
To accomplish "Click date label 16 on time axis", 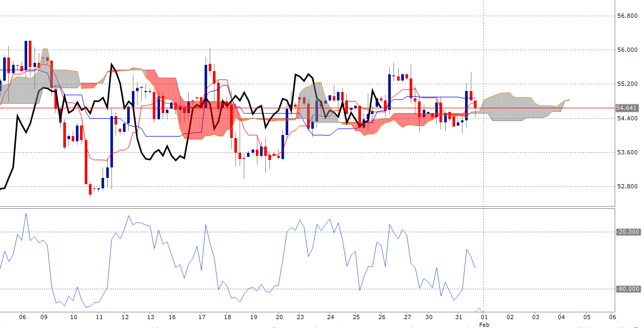I will [x=172, y=317].
